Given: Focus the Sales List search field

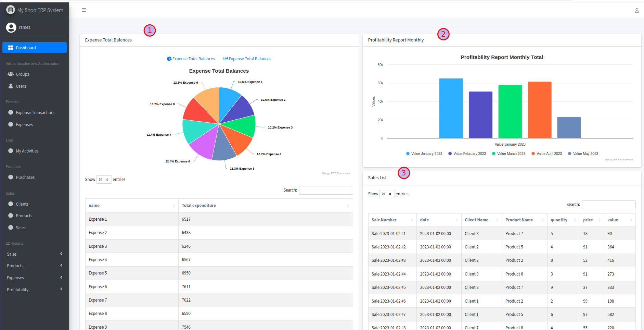Looking at the screenshot, I should coord(608,205).
